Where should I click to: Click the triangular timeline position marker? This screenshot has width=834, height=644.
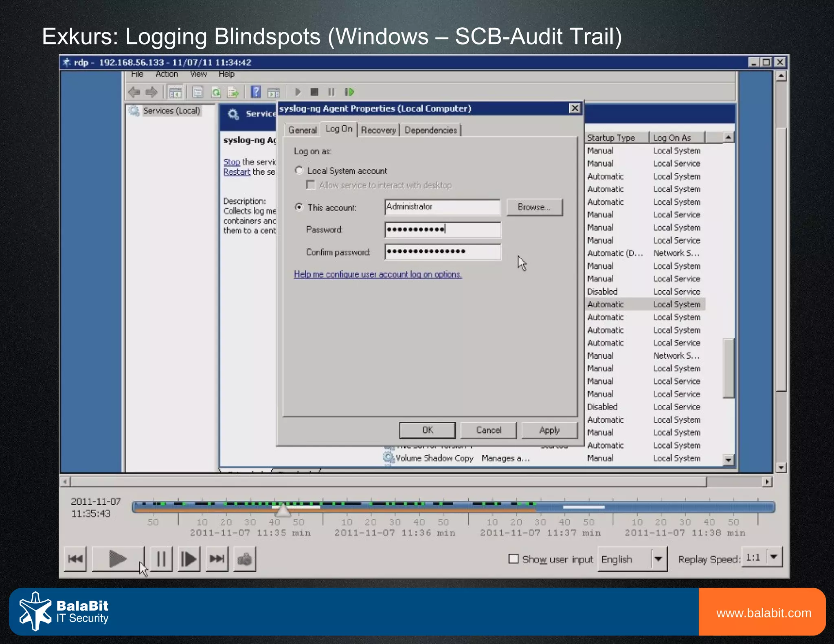pos(283,509)
